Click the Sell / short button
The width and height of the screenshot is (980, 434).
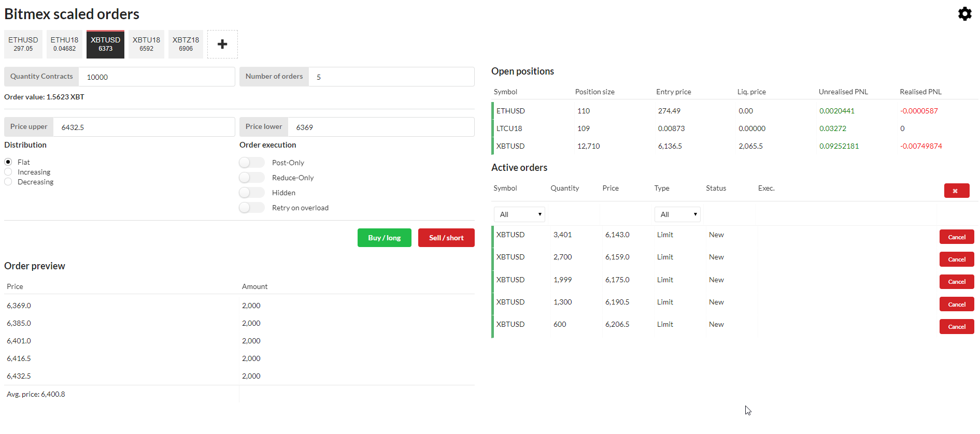(446, 238)
